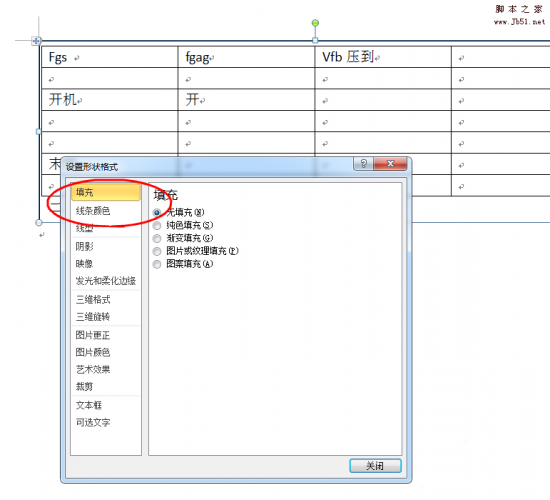Click the 设置形状格式 dialog title bar
This screenshot has width=550, height=500.
pyautogui.click(x=209, y=166)
